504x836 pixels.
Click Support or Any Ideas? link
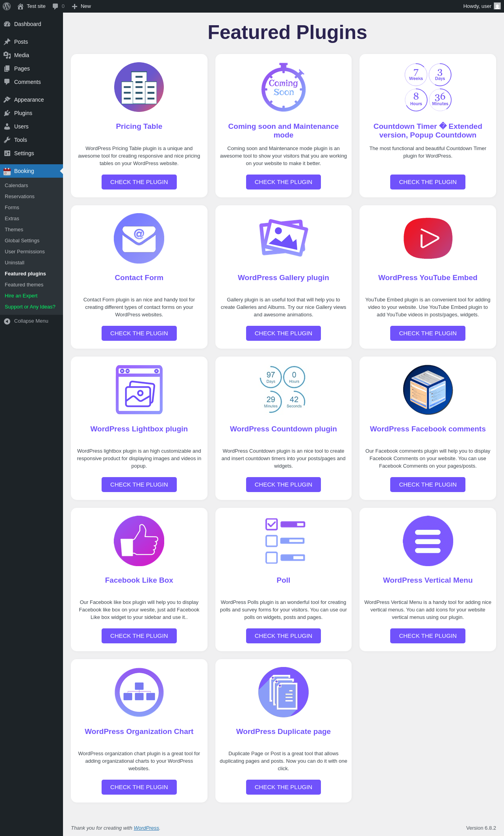click(x=30, y=307)
